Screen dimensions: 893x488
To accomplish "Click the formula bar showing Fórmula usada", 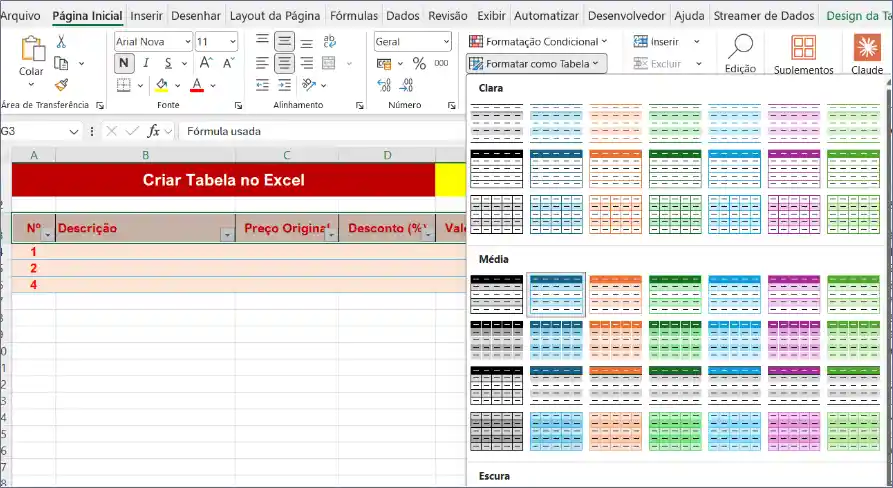I will tap(322, 132).
